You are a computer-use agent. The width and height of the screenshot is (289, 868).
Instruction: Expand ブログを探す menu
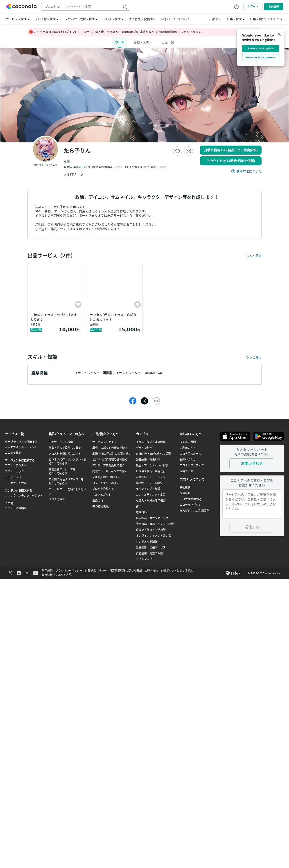[113, 19]
